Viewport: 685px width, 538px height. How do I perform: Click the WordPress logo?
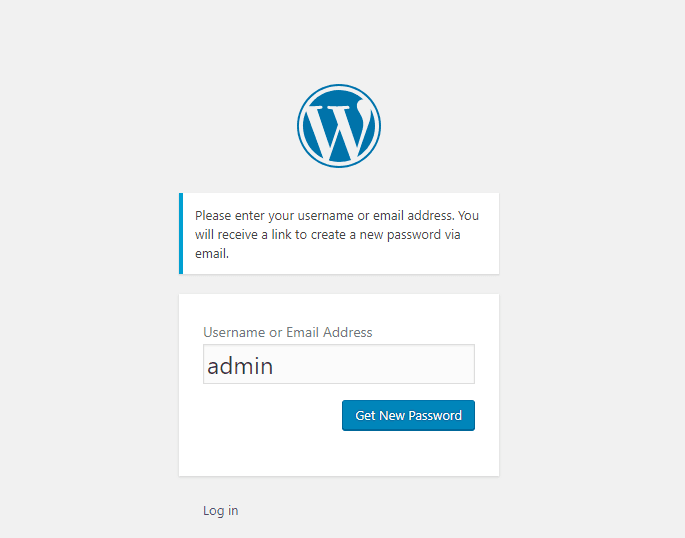tap(339, 126)
